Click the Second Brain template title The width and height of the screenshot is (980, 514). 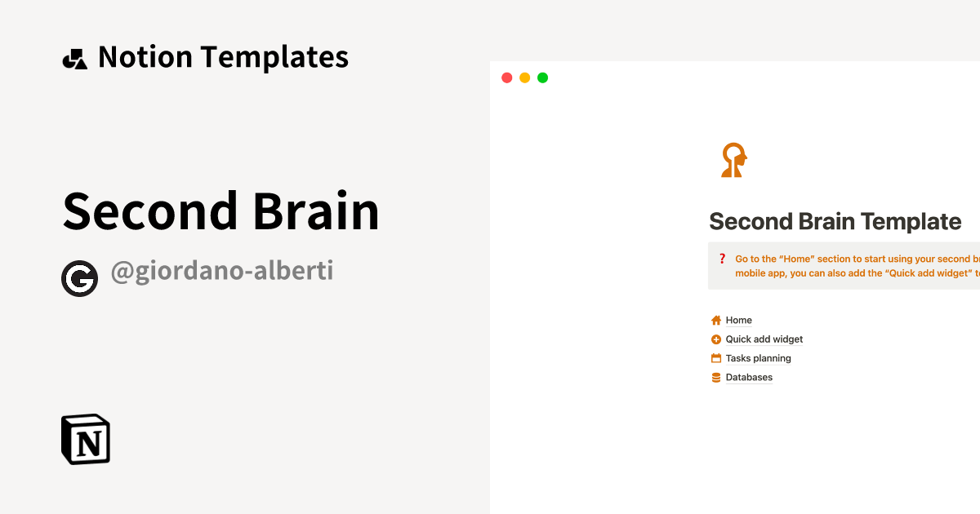click(221, 210)
